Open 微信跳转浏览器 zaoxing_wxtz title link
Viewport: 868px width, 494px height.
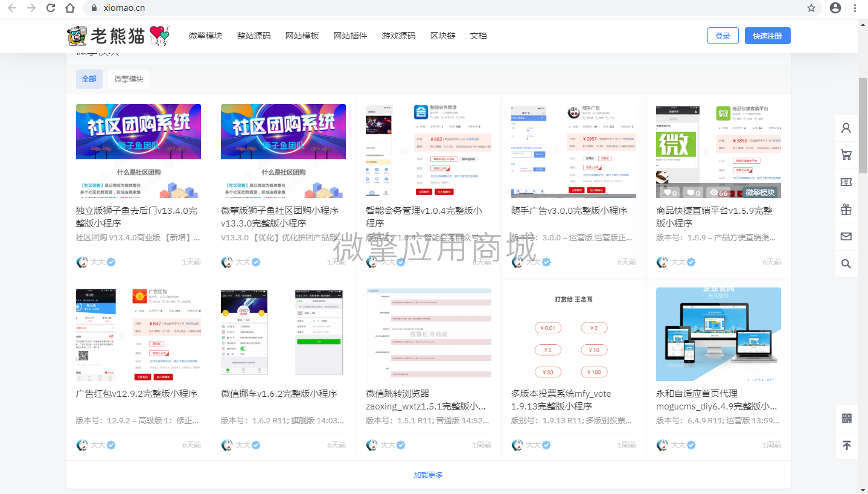426,400
